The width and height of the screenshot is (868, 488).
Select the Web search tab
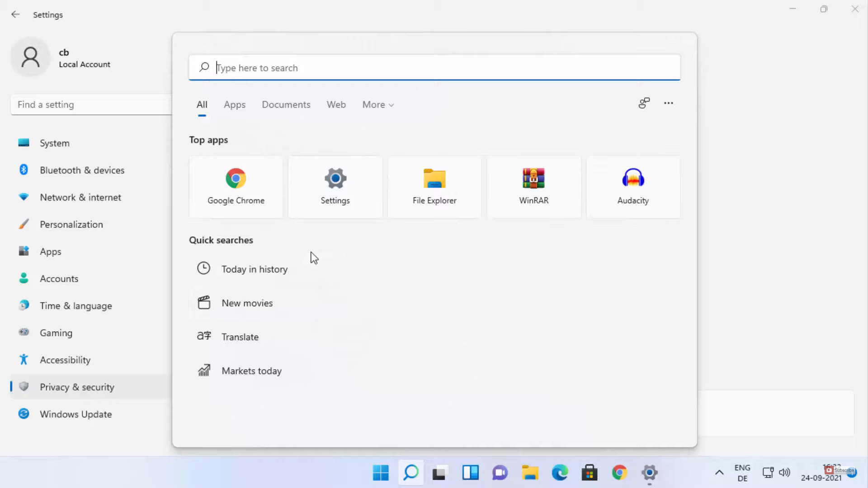336,105
